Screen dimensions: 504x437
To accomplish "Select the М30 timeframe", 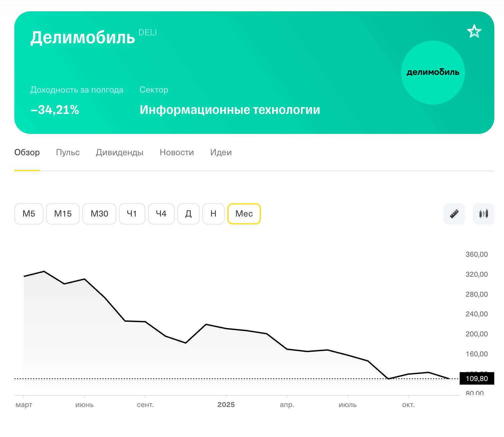I will click(x=99, y=214).
